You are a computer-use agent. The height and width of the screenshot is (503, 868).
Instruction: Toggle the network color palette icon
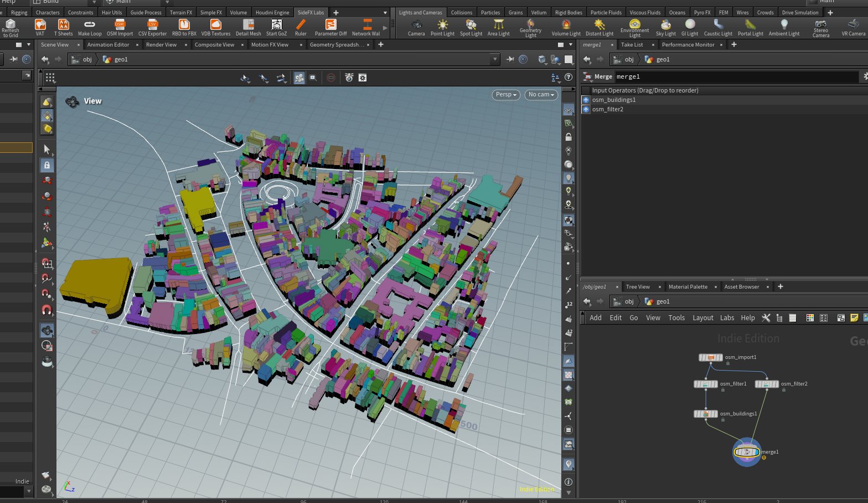pyautogui.click(x=810, y=317)
